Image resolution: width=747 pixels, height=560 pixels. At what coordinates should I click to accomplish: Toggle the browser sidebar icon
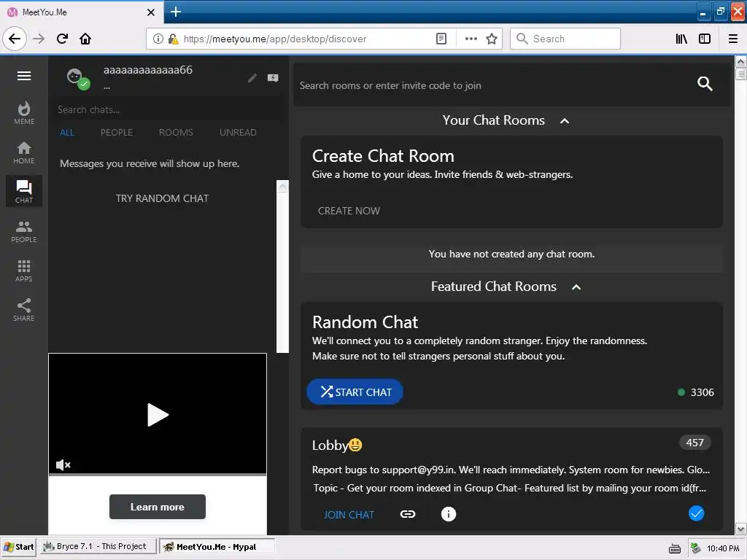(705, 39)
